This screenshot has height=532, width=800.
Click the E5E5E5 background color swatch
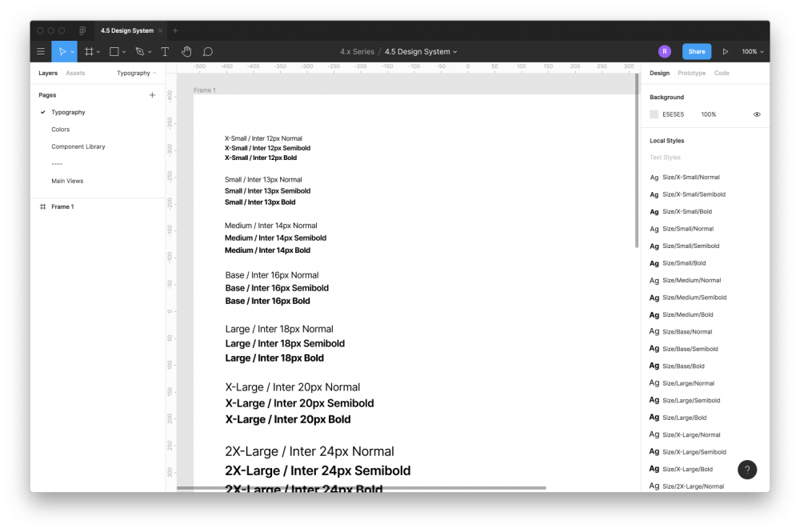click(x=654, y=114)
